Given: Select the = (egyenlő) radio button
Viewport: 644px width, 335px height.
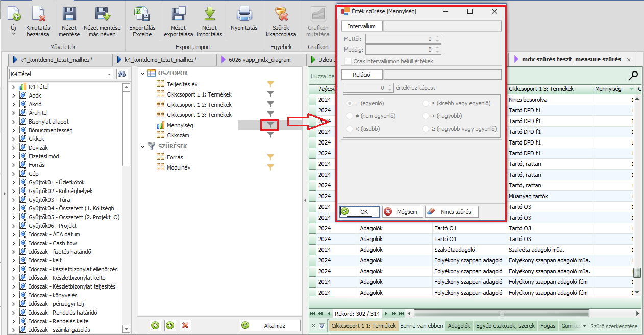Looking at the screenshot, I should click(x=350, y=103).
